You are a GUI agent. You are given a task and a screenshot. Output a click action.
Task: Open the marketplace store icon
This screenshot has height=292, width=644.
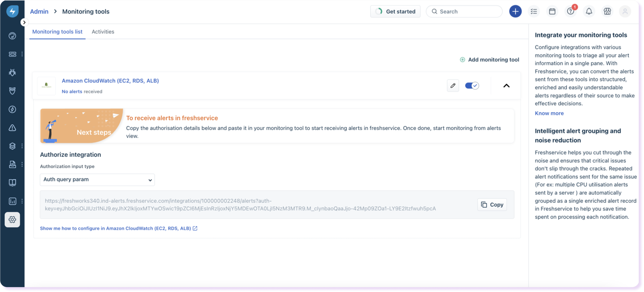(607, 12)
